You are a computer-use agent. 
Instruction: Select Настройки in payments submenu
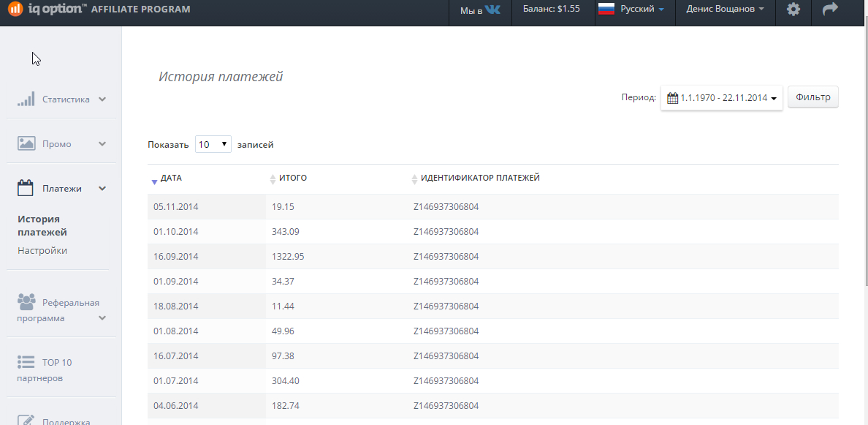(x=42, y=251)
